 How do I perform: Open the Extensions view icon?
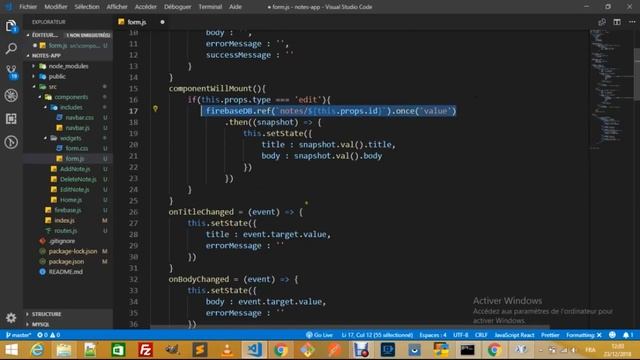pos(11,119)
